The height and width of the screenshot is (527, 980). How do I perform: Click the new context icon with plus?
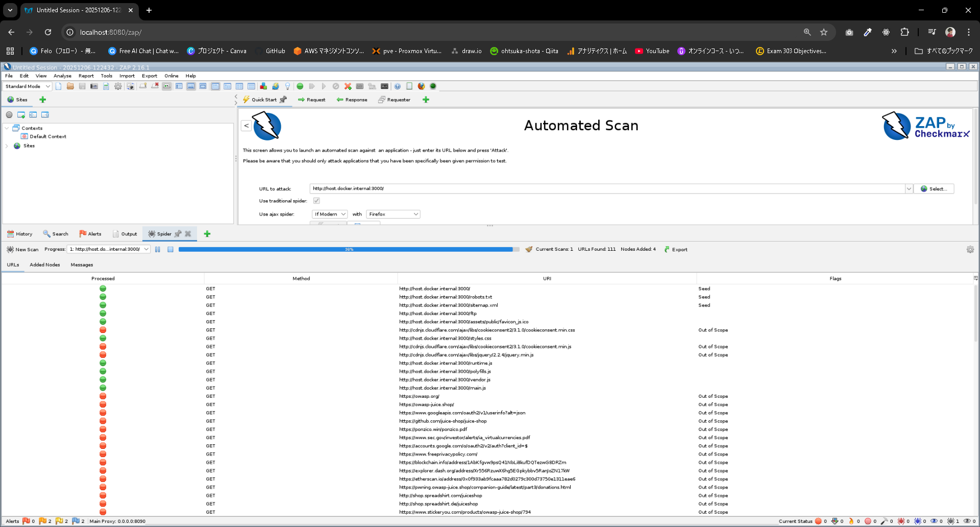(21, 115)
